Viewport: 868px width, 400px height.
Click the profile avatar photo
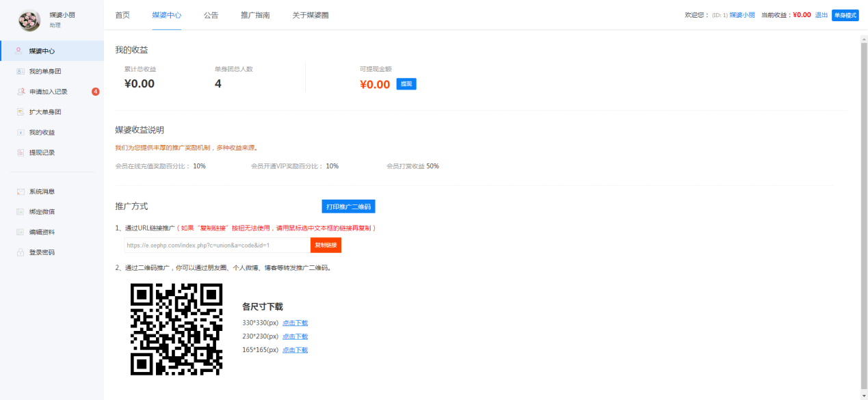[29, 21]
